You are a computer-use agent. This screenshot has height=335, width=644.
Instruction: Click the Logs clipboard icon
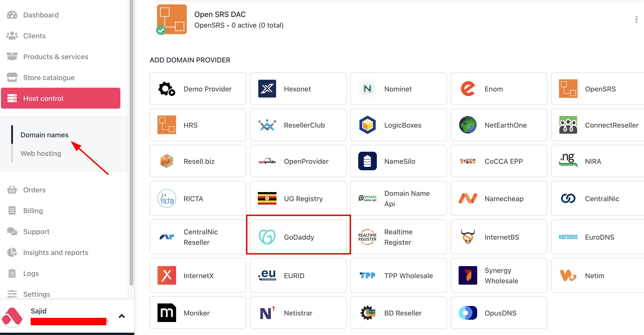[12, 273]
